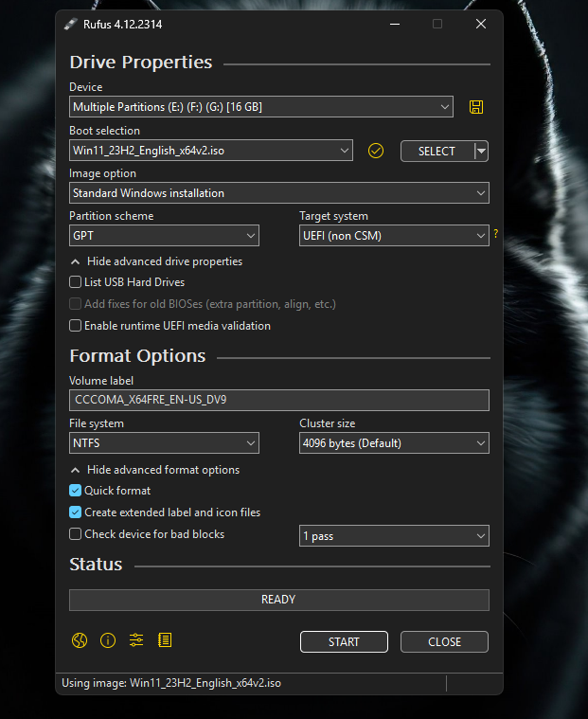The image size is (588, 719).
Task: Click the Rufus title bar USB icon
Action: (71, 24)
